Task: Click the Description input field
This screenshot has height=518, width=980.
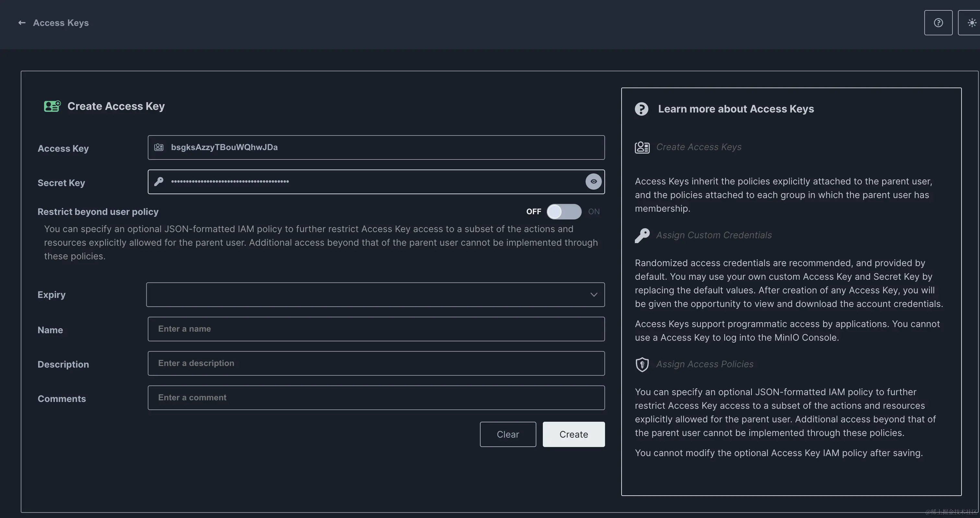Action: 376,363
